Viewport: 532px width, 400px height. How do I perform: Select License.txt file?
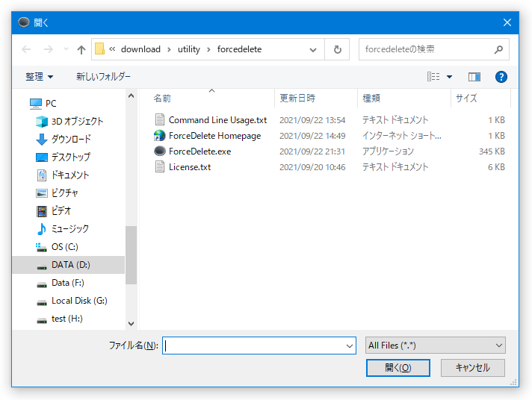coord(190,167)
